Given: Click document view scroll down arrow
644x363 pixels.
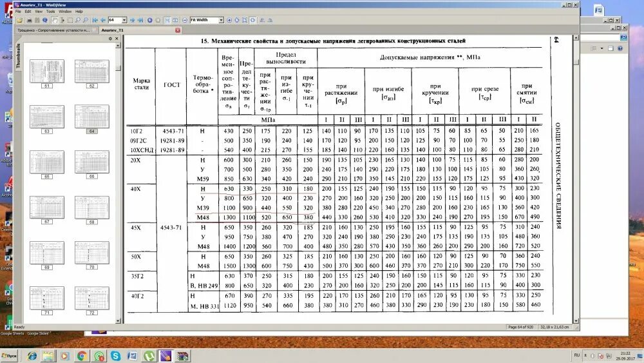Looking at the screenshot, I should pos(576,320).
